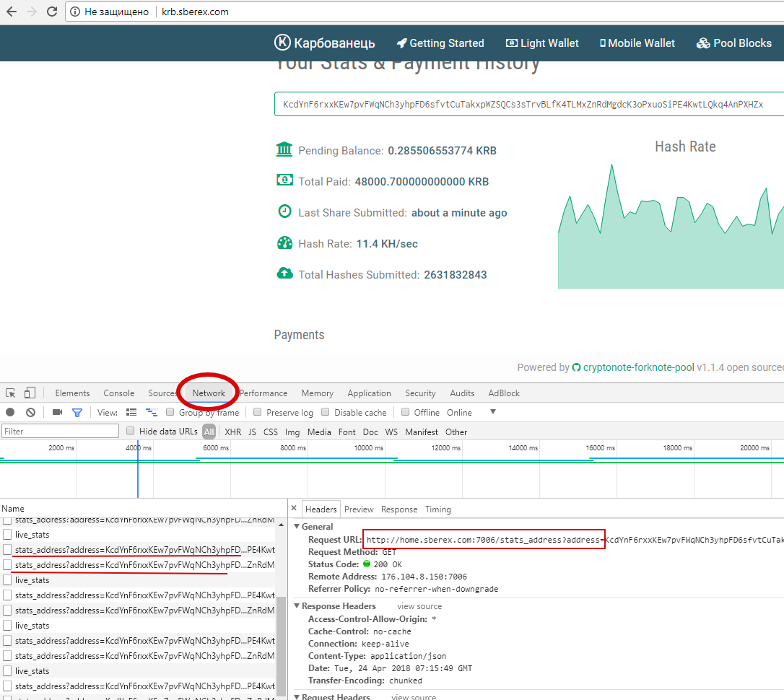Click the Name column header
The image size is (784, 700).
coord(13,508)
